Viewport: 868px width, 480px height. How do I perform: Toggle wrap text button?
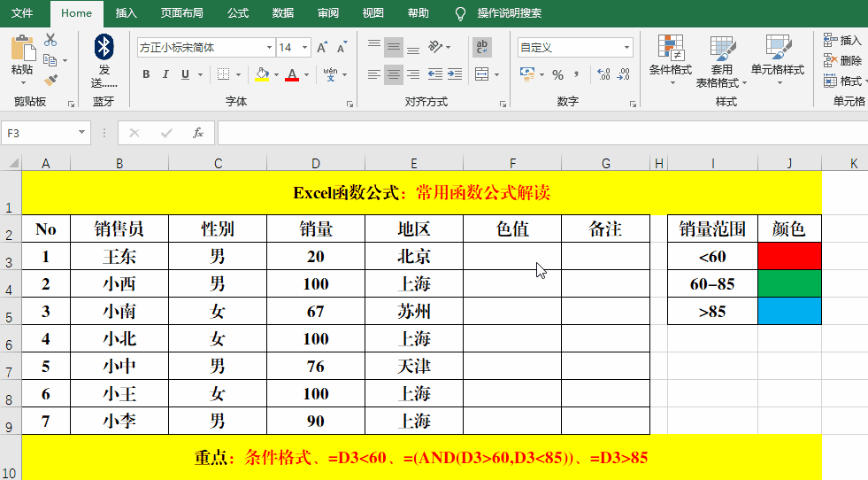(x=482, y=47)
